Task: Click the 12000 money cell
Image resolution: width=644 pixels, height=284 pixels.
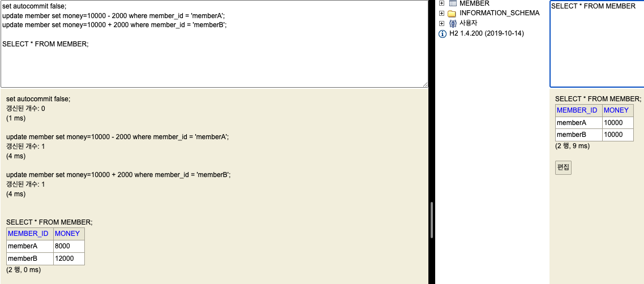Action: point(69,259)
